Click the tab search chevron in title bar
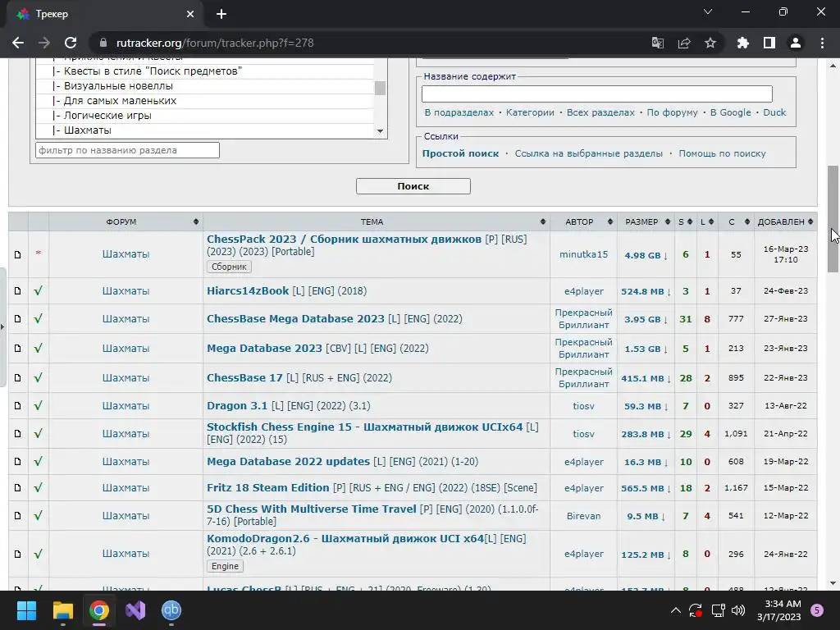 coord(708,11)
